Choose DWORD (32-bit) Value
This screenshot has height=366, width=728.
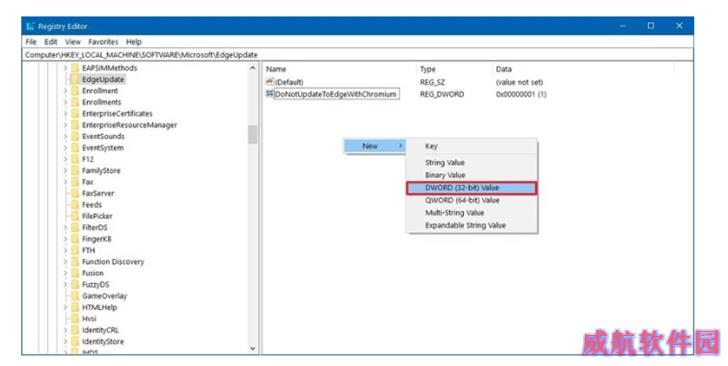click(472, 188)
